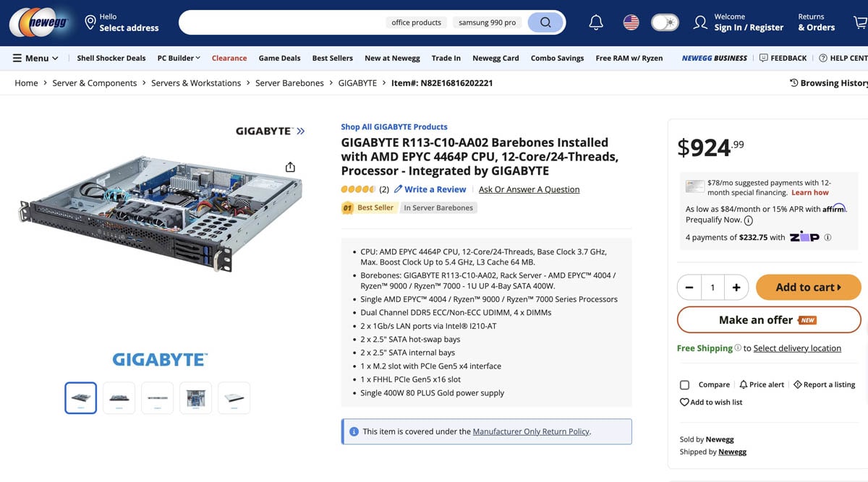Increase quantity with plus button
This screenshot has width=868, height=482.
[736, 288]
